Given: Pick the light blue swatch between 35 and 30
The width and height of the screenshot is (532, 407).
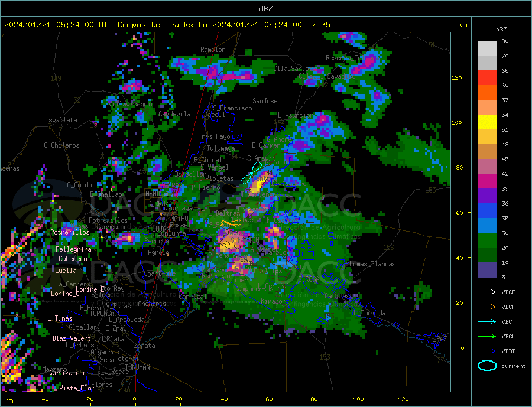Looking at the screenshot, I should [487, 226].
